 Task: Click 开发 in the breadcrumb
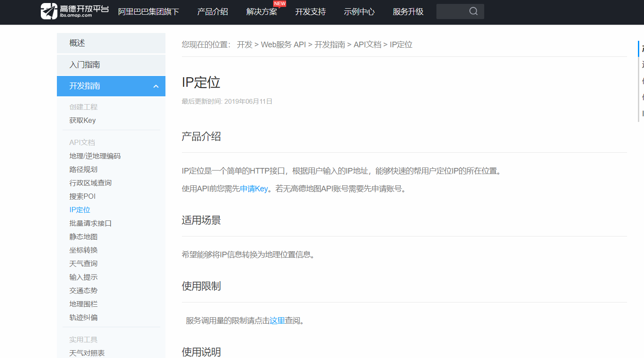coord(244,45)
